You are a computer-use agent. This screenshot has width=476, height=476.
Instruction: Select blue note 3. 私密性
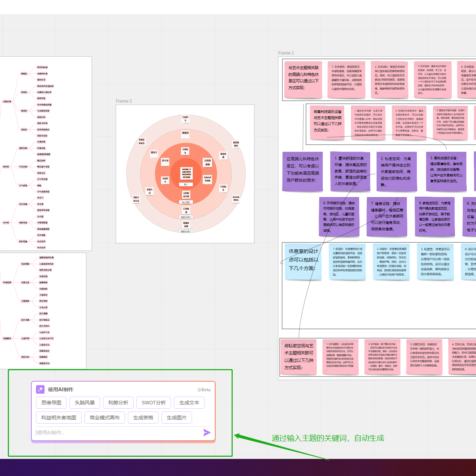(435, 262)
